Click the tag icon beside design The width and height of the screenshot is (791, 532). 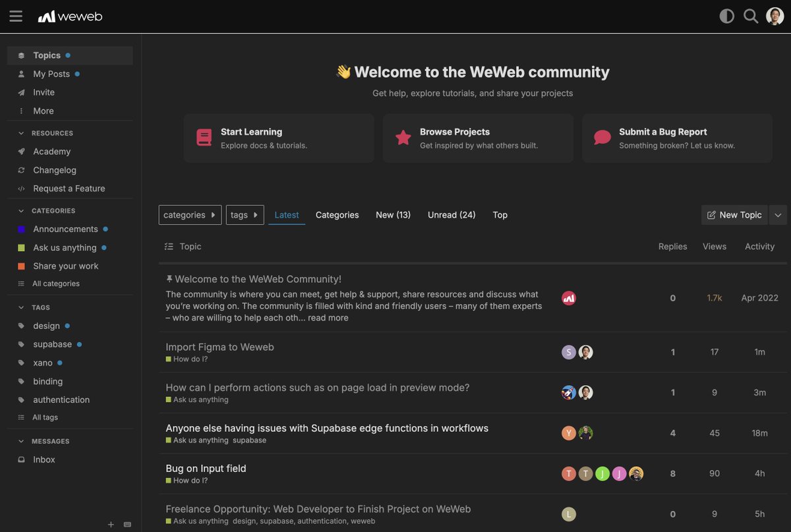[21, 326]
